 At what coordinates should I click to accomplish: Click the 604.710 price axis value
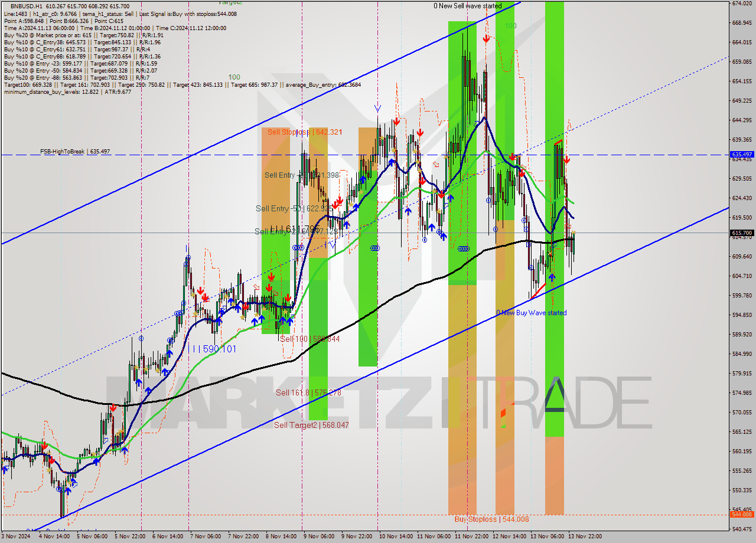click(x=742, y=276)
